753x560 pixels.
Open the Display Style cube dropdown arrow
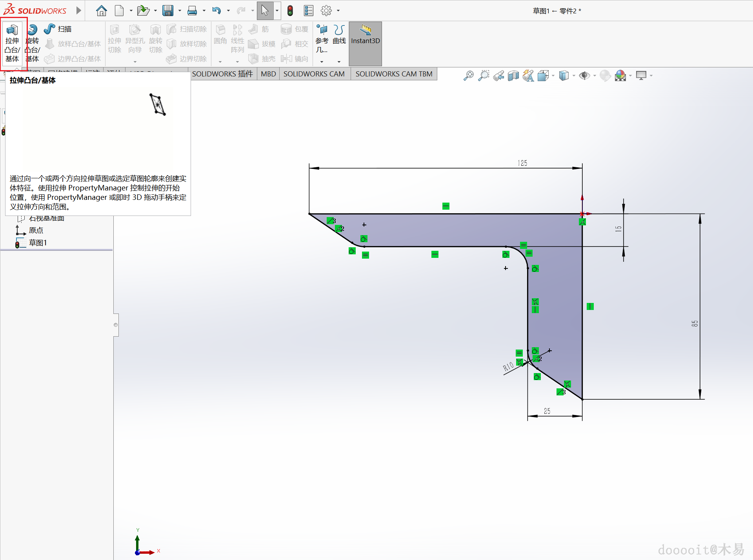coord(574,76)
